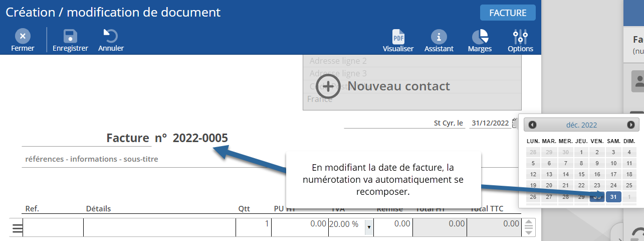644x241 pixels.
Task: Click the hamburger menu on the invoice line
Action: [18, 228]
